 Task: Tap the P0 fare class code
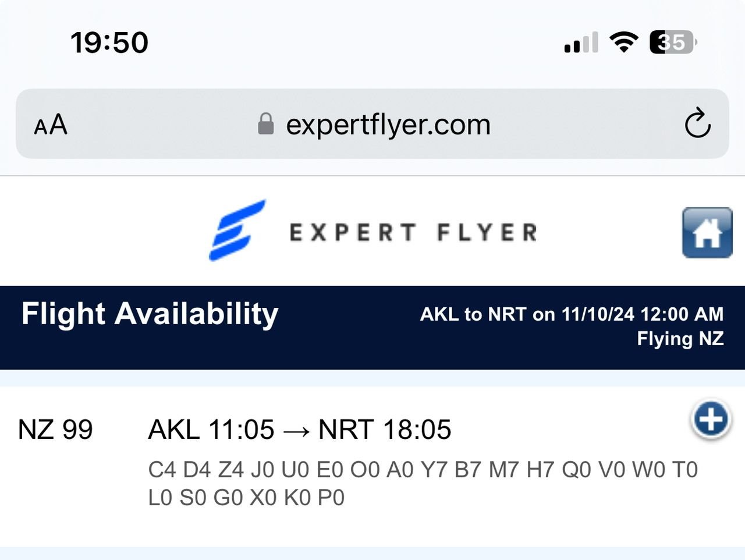tap(331, 498)
